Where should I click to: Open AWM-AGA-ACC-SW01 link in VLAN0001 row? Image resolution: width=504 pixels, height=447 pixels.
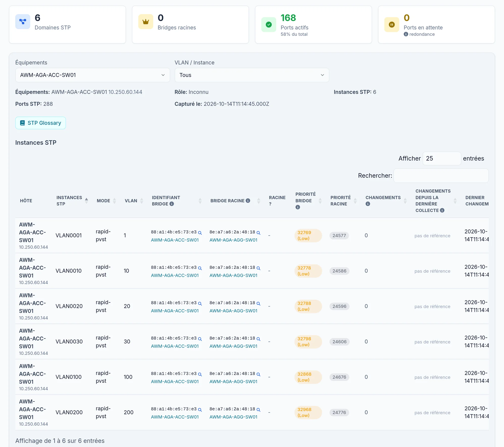tap(175, 240)
